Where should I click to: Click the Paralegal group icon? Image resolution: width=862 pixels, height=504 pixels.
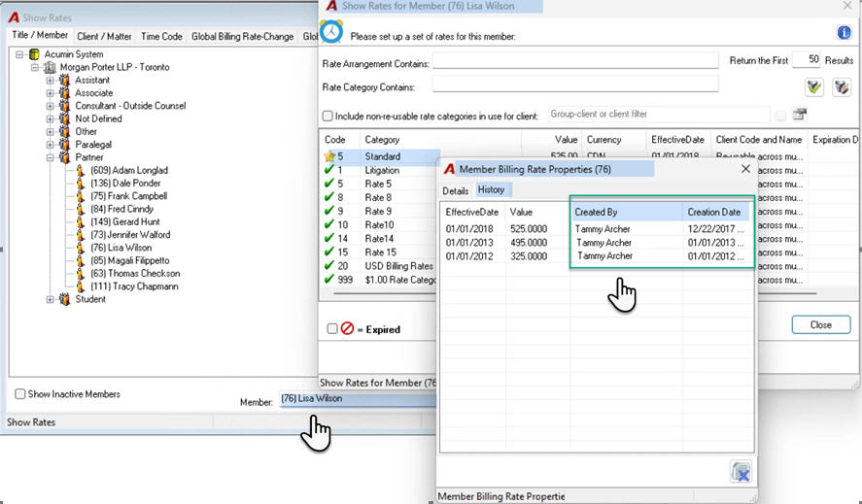pyautogui.click(x=65, y=145)
